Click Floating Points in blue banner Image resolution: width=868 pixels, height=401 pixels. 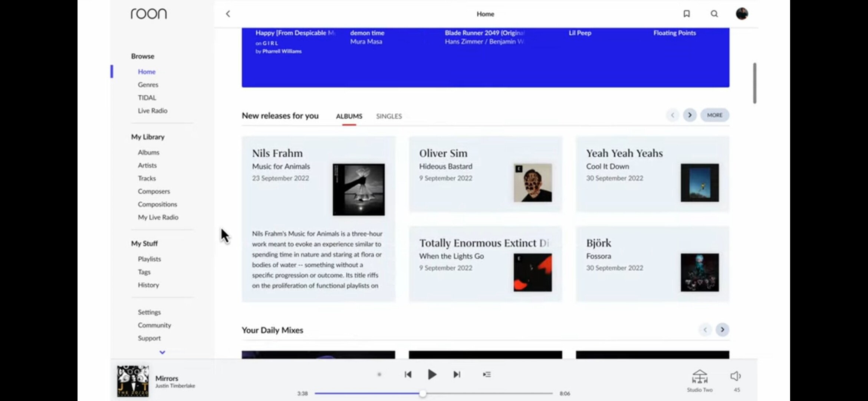pyautogui.click(x=674, y=33)
